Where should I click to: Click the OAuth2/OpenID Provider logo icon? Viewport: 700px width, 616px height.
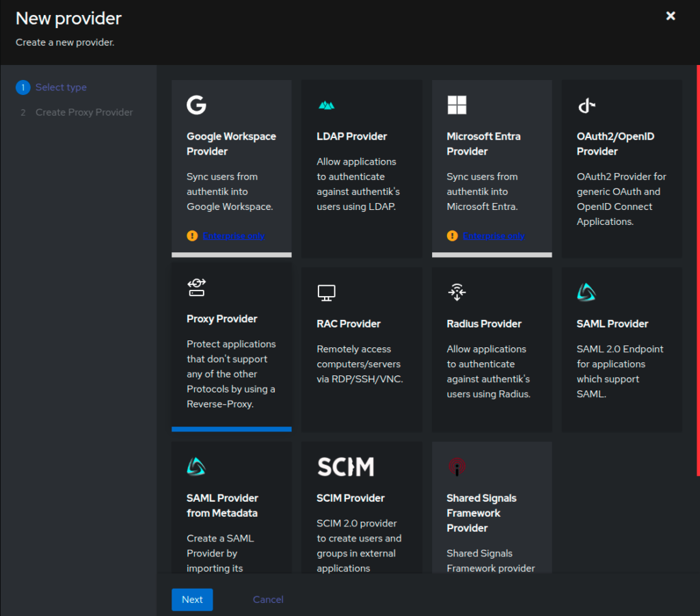pyautogui.click(x=587, y=106)
